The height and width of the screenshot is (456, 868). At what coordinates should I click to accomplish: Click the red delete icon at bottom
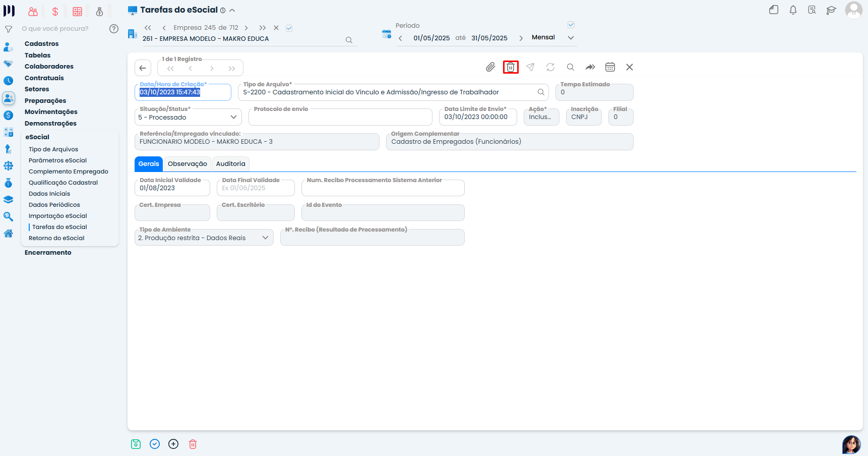(x=193, y=444)
